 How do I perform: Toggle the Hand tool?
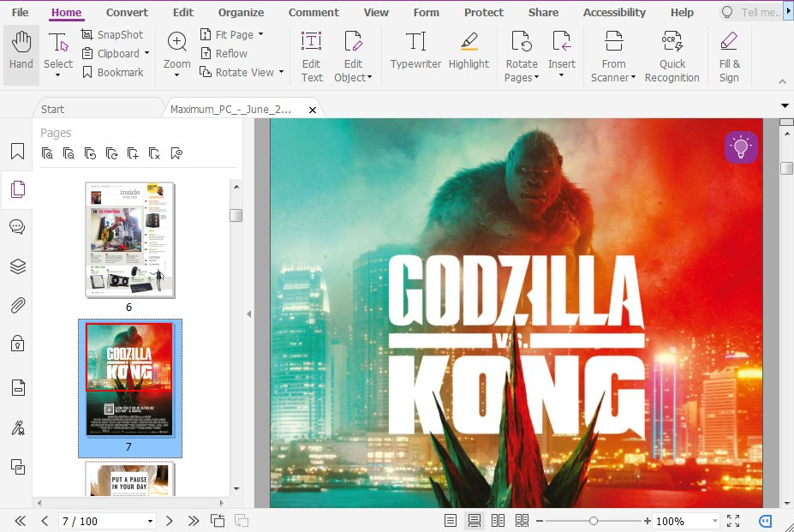(x=19, y=54)
